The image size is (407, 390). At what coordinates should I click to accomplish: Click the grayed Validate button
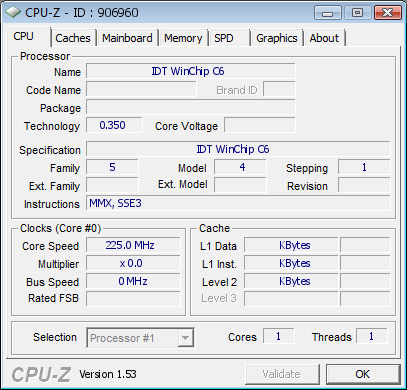pos(282,374)
